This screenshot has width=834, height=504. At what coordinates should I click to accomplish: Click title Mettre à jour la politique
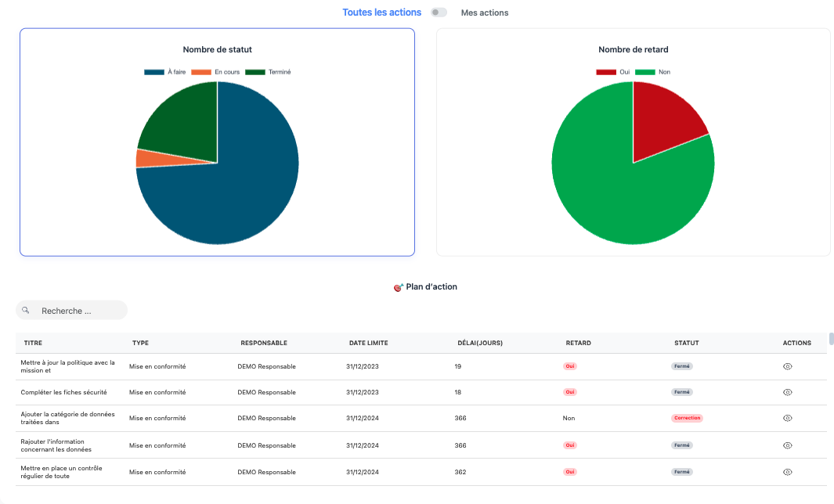pos(67,366)
